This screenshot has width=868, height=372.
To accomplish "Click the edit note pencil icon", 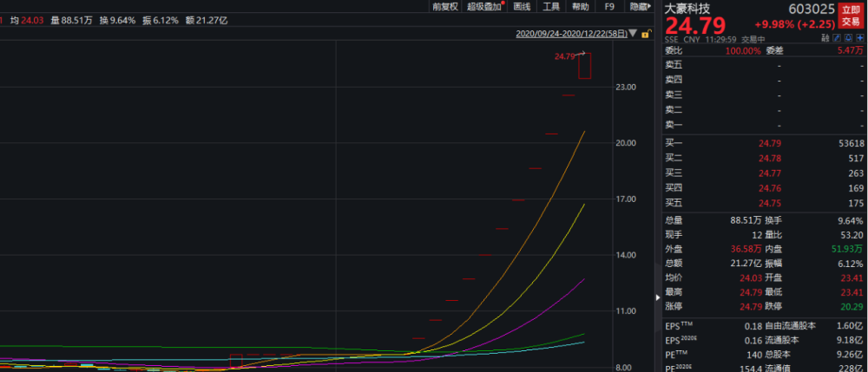I will point(836,38).
